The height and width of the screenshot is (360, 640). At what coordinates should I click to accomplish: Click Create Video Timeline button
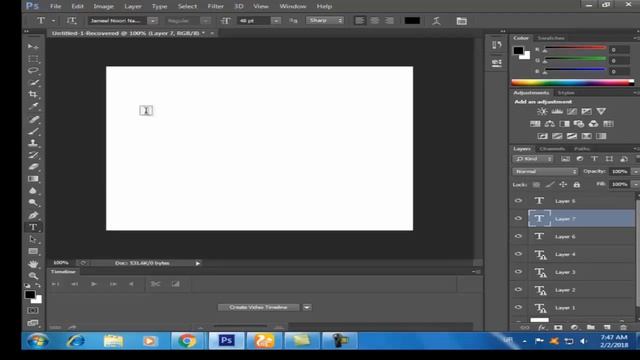tap(258, 307)
